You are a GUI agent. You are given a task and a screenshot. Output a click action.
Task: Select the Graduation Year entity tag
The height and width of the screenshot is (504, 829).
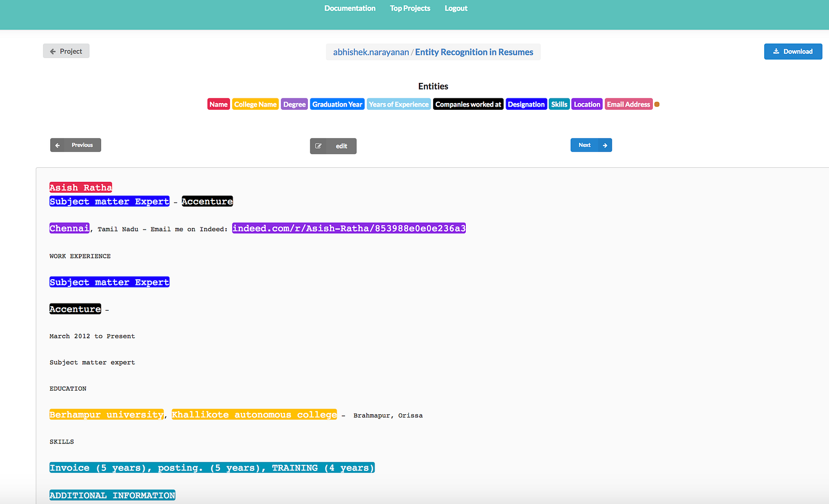[x=337, y=104]
